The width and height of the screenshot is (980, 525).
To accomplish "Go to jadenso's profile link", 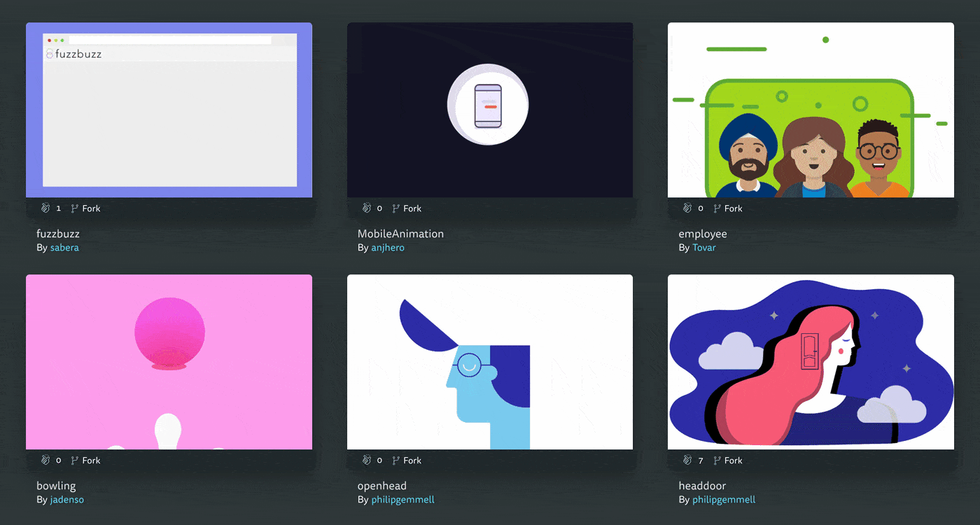I will [66, 500].
